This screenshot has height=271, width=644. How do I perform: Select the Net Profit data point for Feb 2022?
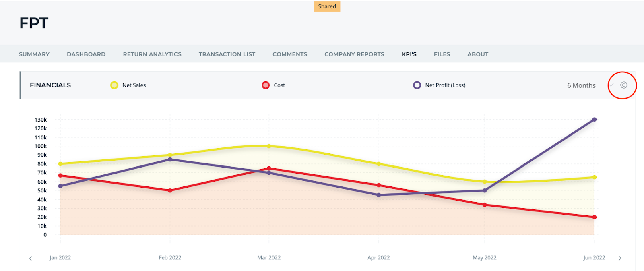pos(170,159)
